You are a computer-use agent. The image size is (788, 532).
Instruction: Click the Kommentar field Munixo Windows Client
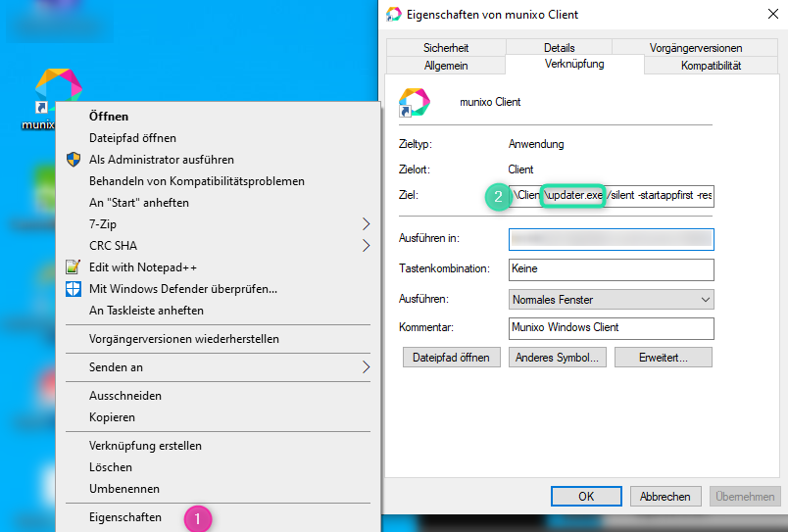(x=612, y=328)
